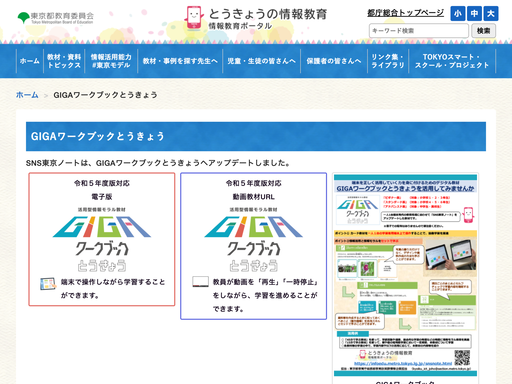Open the 保護者の皆さんへ menu
This screenshot has width=512, height=384.
(x=334, y=61)
